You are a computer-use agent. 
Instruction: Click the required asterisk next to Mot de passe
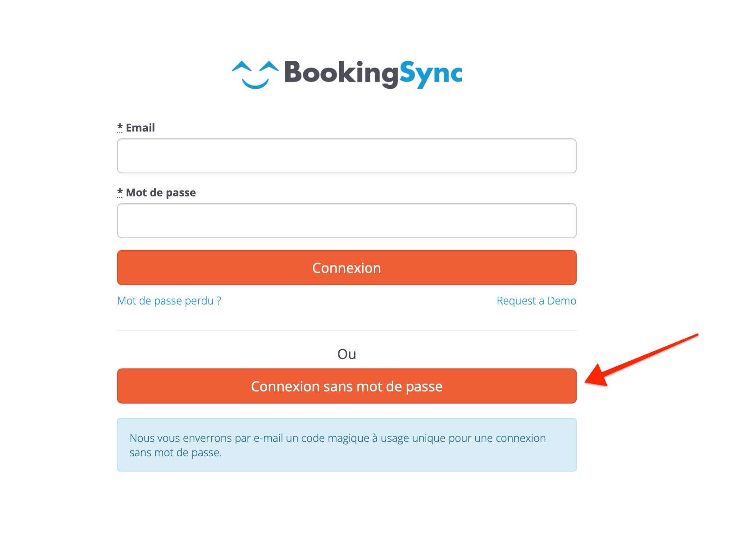point(120,192)
